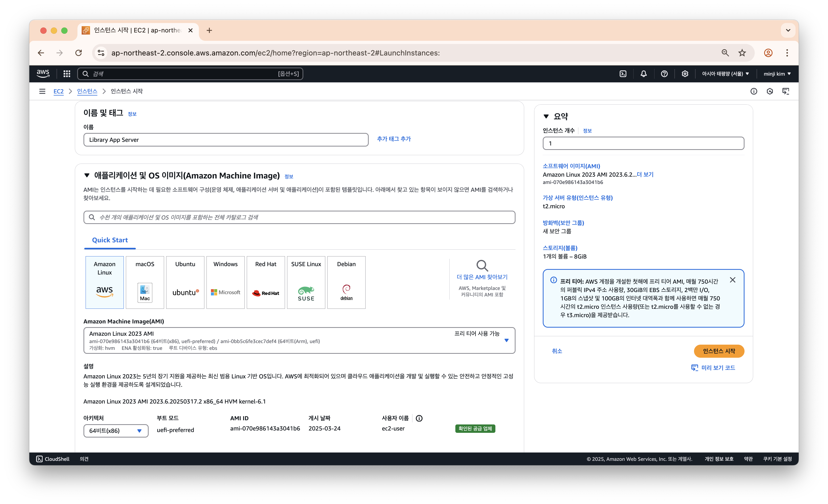Open the browser tab list chevron
This screenshot has width=828, height=504.
point(788,31)
